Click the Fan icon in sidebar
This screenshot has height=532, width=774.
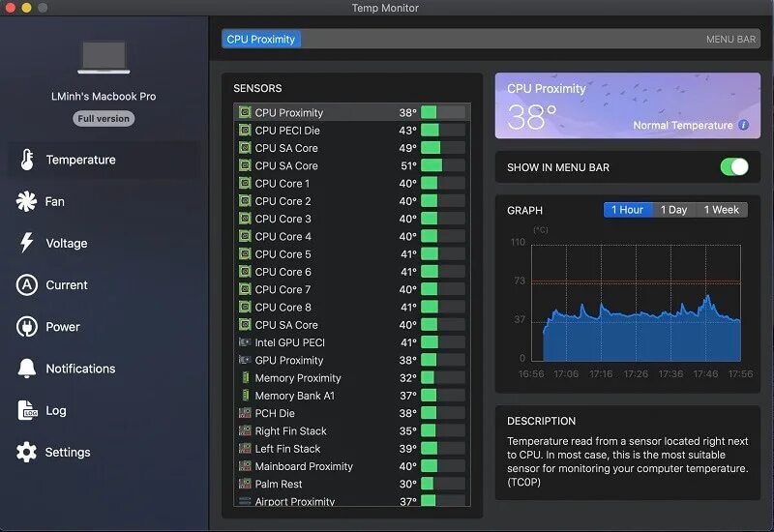(26, 201)
